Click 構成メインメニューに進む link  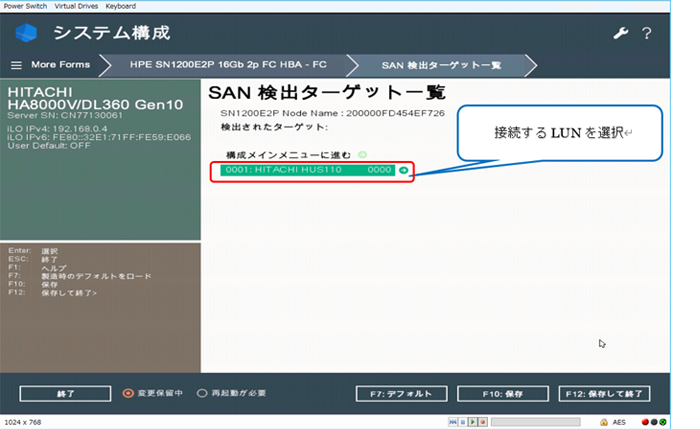288,155
